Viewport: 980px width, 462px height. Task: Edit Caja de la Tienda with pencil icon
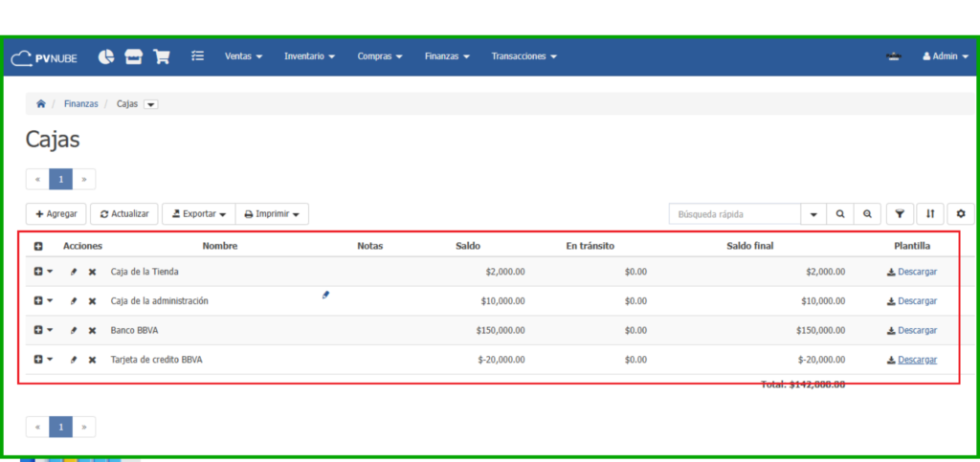click(x=74, y=272)
